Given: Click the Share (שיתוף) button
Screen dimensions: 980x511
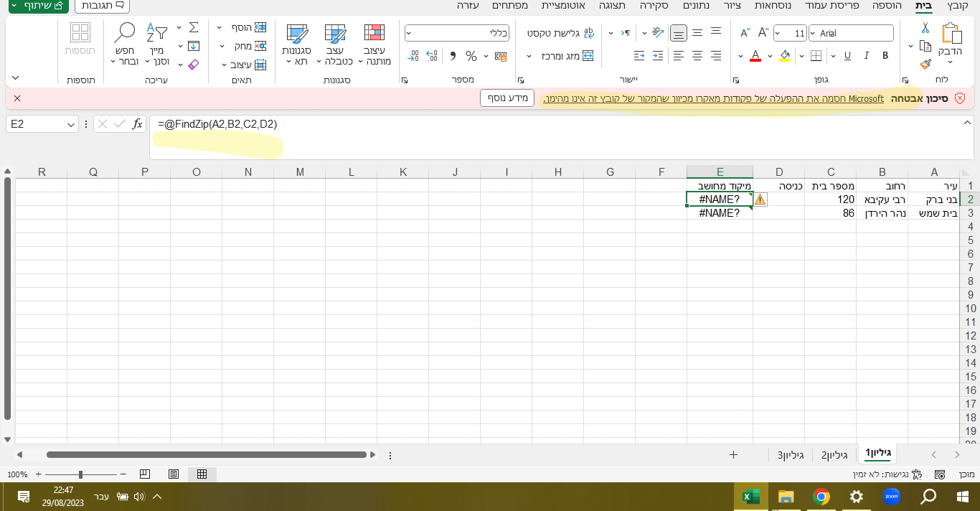Looking at the screenshot, I should [37, 6].
